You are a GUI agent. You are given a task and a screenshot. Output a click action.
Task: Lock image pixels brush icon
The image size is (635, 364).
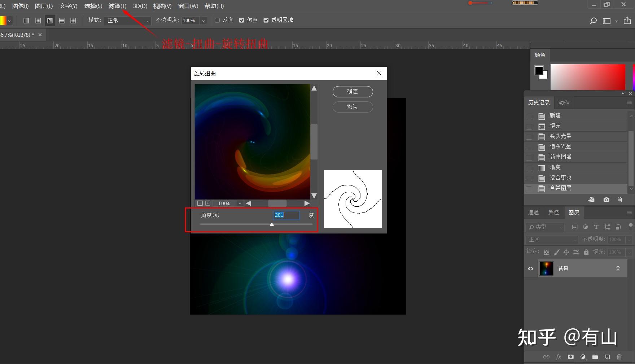pyautogui.click(x=557, y=252)
